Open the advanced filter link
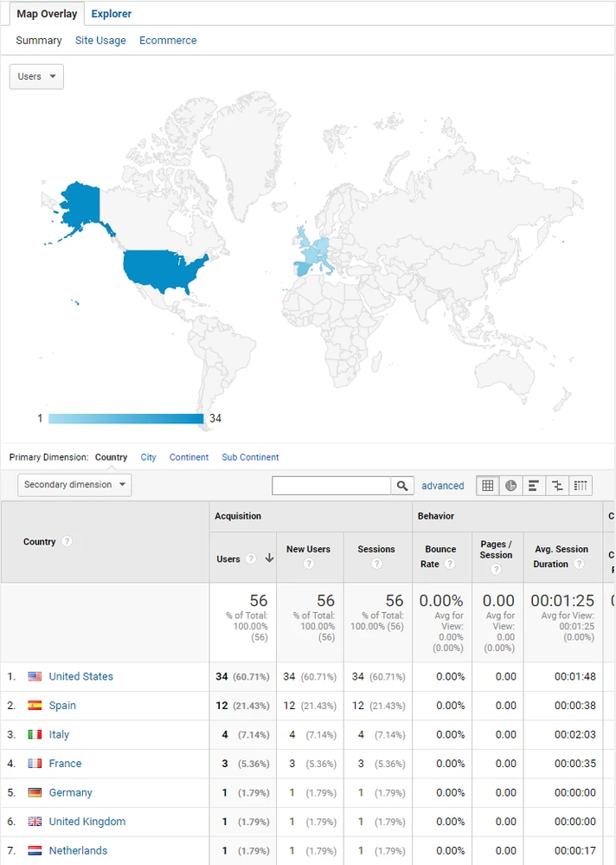 click(443, 486)
